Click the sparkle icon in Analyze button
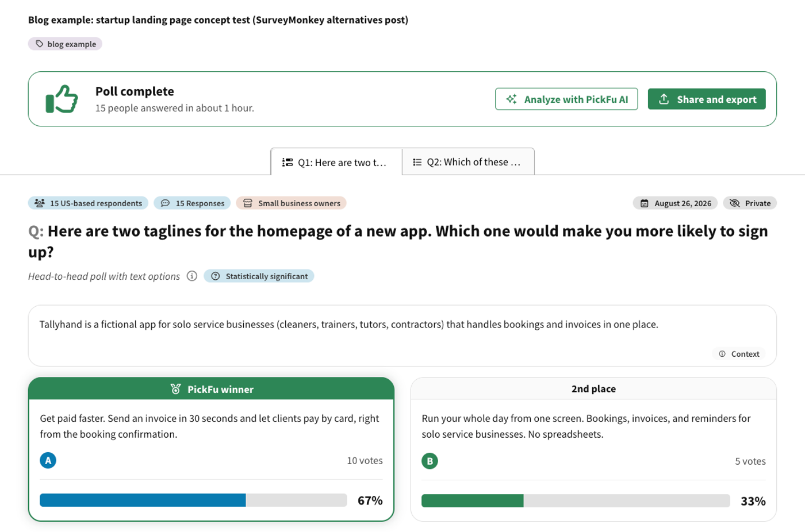The height and width of the screenshot is (532, 805). pos(511,99)
